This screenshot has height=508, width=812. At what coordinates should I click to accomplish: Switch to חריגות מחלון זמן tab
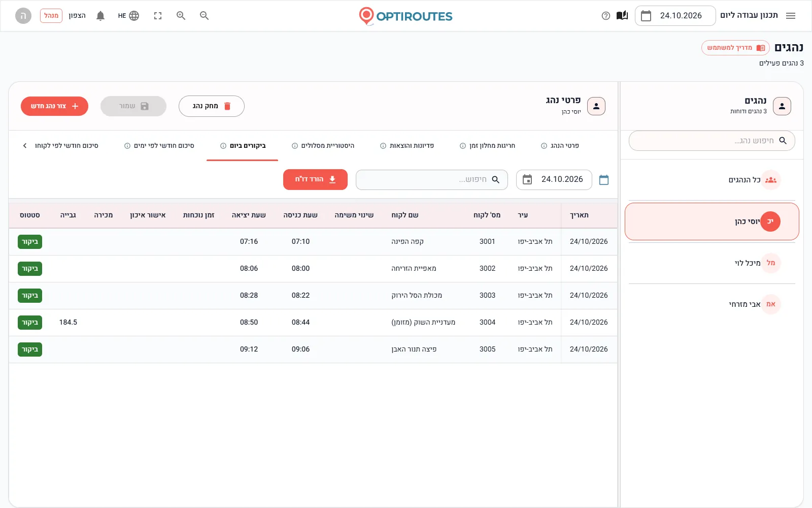click(x=487, y=146)
